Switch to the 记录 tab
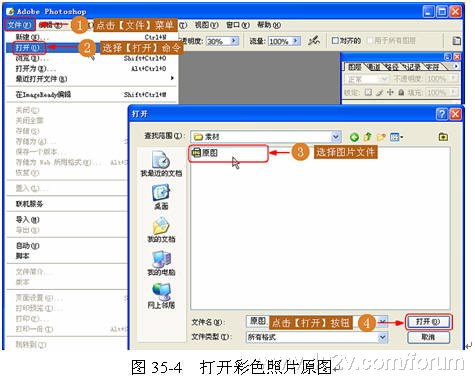475x379 pixels. (412, 67)
